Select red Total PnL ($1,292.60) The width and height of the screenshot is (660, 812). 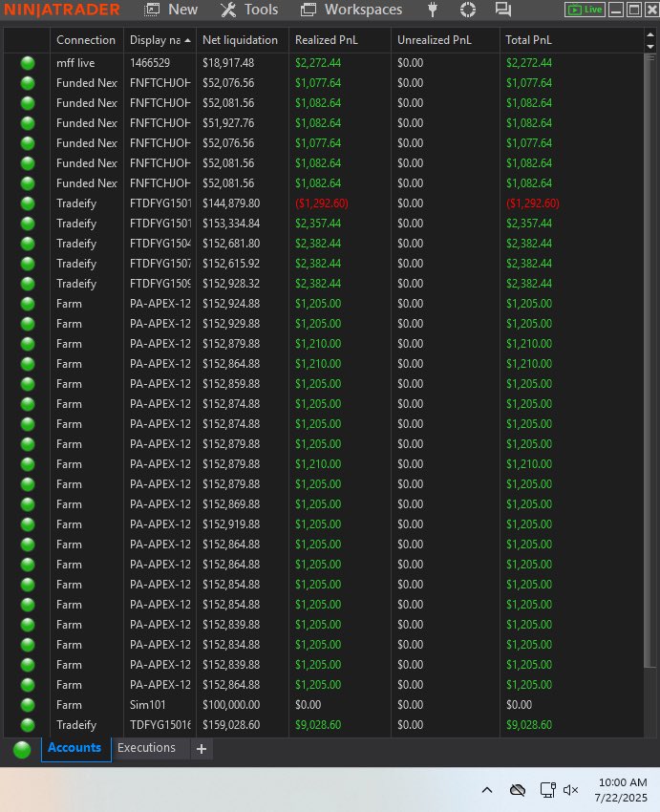533,203
